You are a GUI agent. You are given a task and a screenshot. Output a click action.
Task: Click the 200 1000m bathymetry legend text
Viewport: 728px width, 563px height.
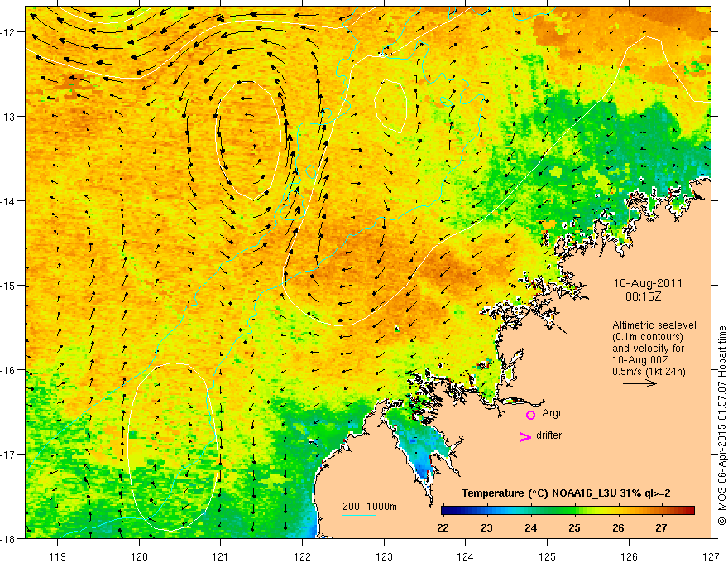(x=370, y=507)
